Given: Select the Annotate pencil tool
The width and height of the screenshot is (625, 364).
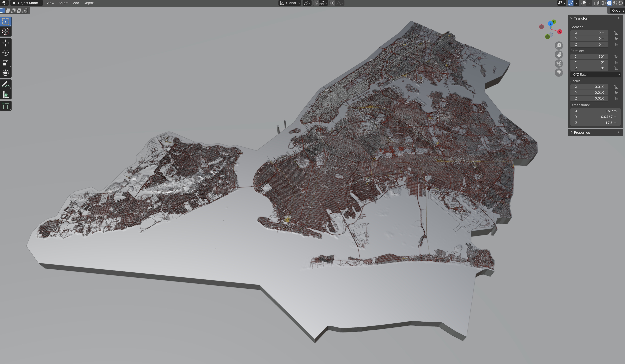Looking at the screenshot, I should [5, 84].
